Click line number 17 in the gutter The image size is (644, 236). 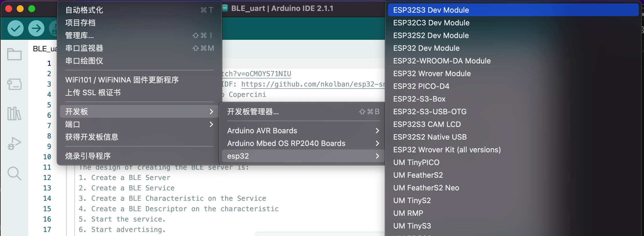coord(47,229)
